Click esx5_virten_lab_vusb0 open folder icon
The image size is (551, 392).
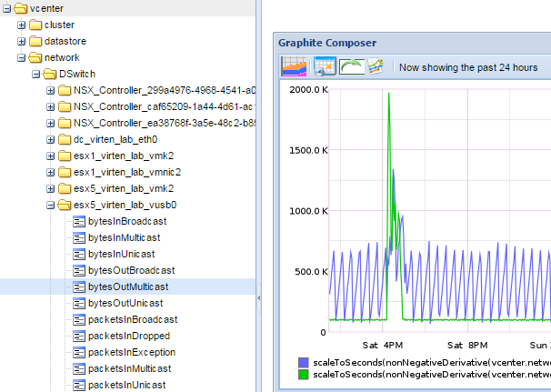click(65, 205)
